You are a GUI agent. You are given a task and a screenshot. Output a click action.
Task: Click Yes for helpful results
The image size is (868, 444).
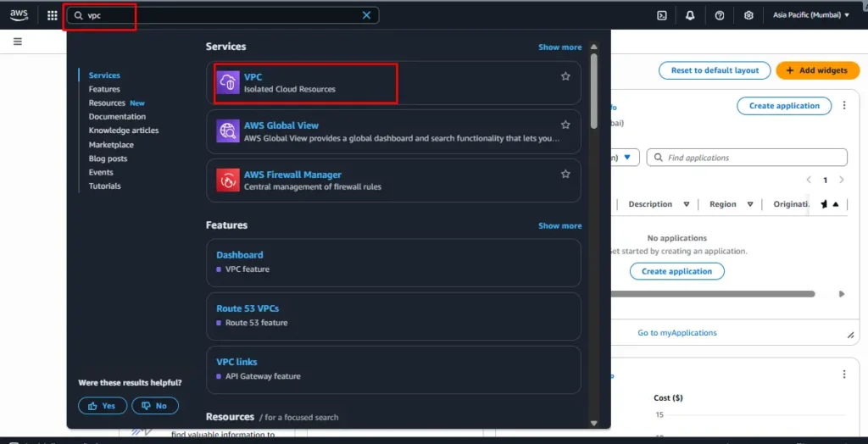coord(103,406)
